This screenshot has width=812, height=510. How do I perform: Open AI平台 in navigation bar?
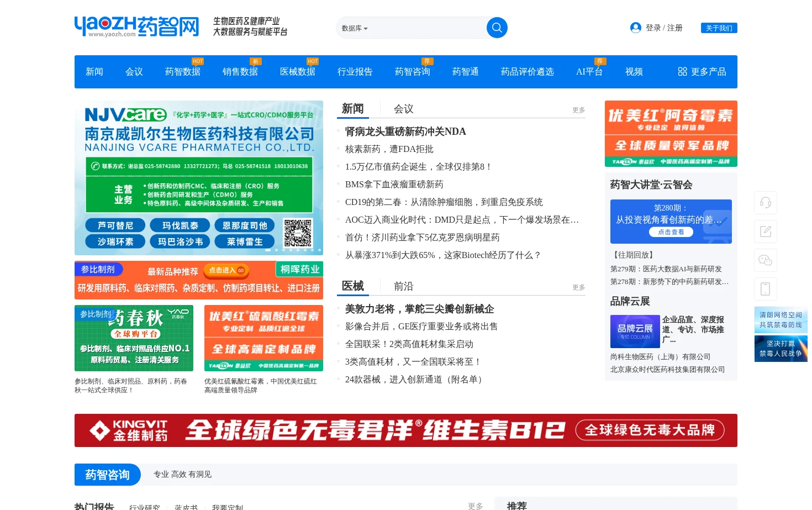(589, 72)
